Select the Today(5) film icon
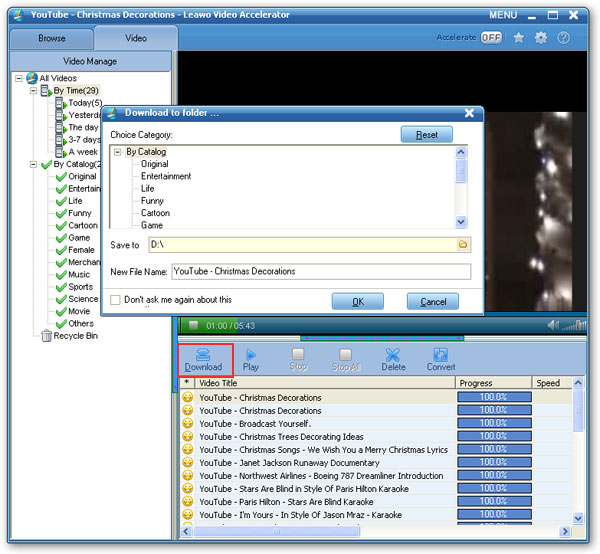Viewport: 600px width, 554px height. 60,103
